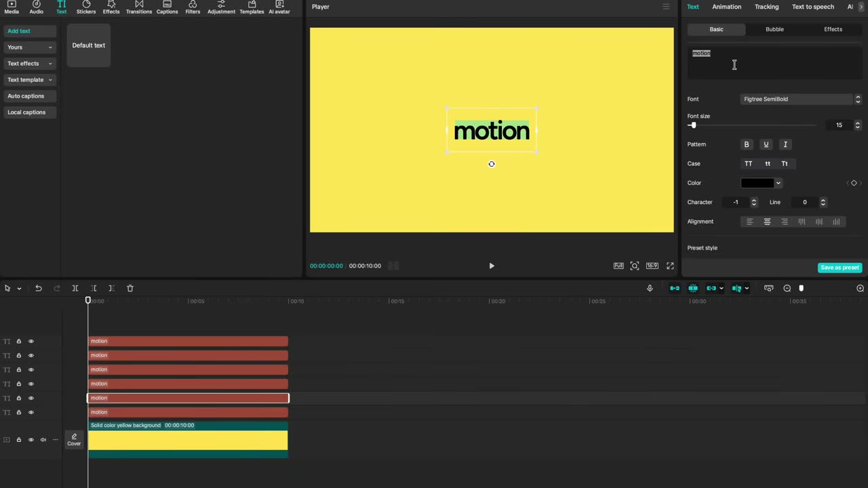Toggle italic text pattern
Image resolution: width=868 pixels, height=488 pixels.
click(785, 144)
